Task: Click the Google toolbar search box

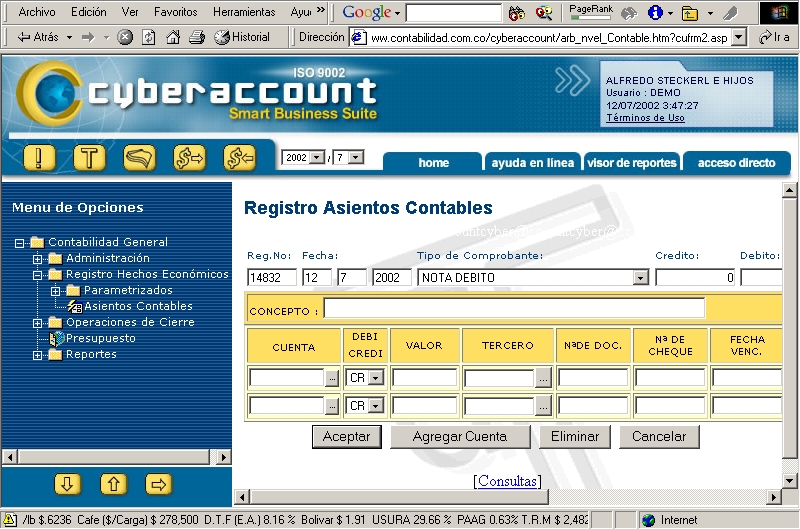Action: 454,13
